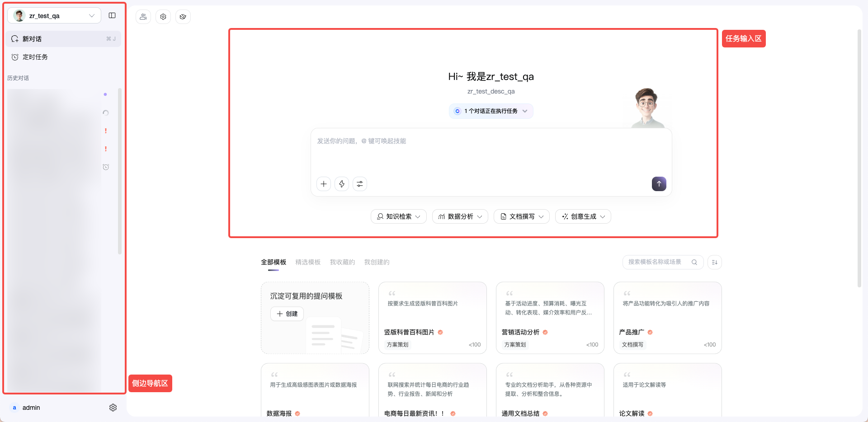Collapse the sidebar with the panel icon
Image resolution: width=868 pixels, height=422 pixels.
(112, 16)
